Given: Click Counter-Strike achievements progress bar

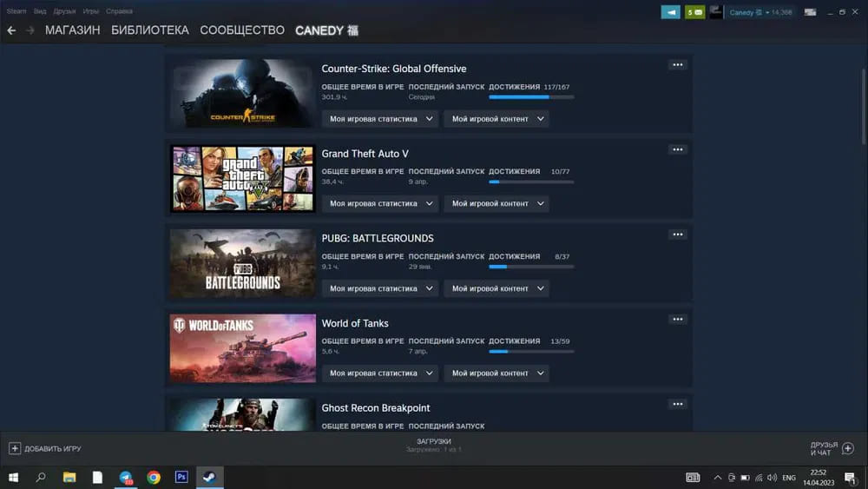Looking at the screenshot, I should (x=531, y=97).
